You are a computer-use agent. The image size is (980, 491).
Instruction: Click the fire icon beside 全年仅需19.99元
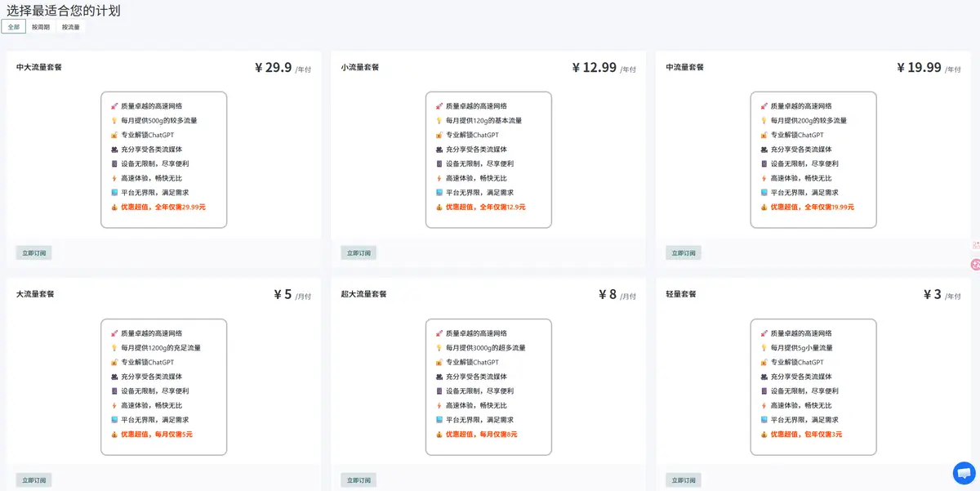[x=764, y=208]
